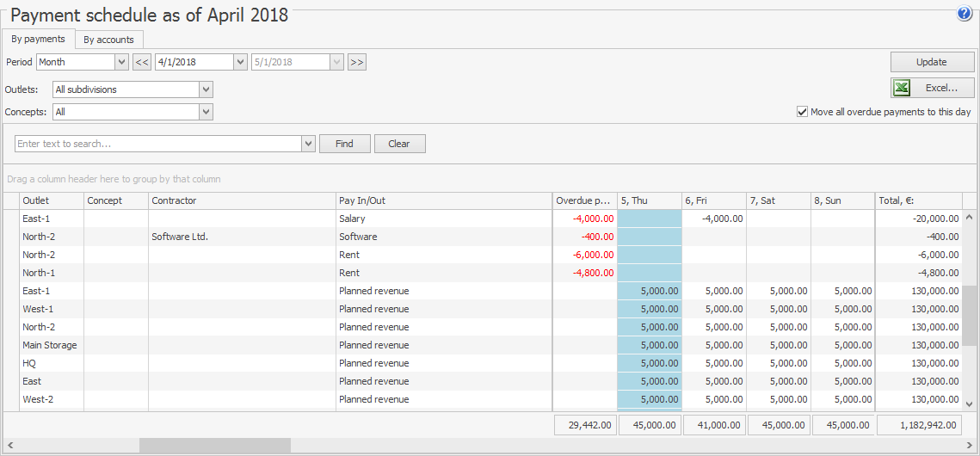Click the Find button
Viewport: 980px width, 456px height.
click(x=344, y=144)
